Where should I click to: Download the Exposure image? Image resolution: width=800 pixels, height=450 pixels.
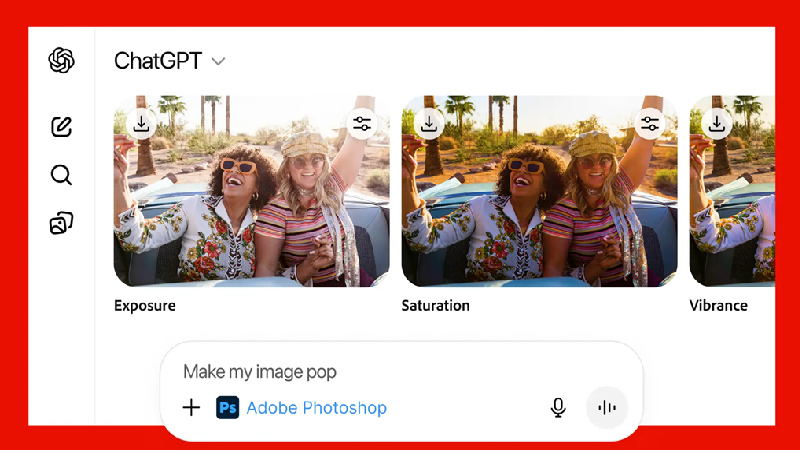(x=141, y=123)
